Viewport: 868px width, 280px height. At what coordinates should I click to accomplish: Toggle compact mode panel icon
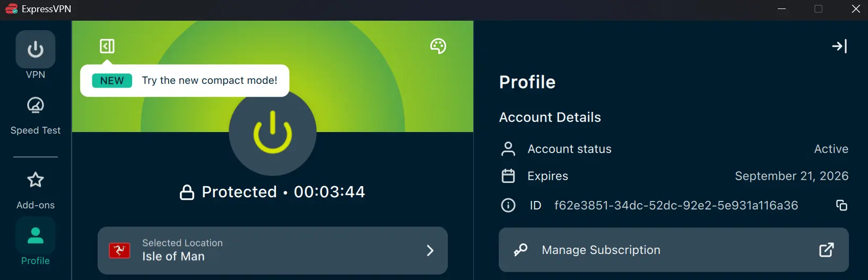tap(107, 46)
